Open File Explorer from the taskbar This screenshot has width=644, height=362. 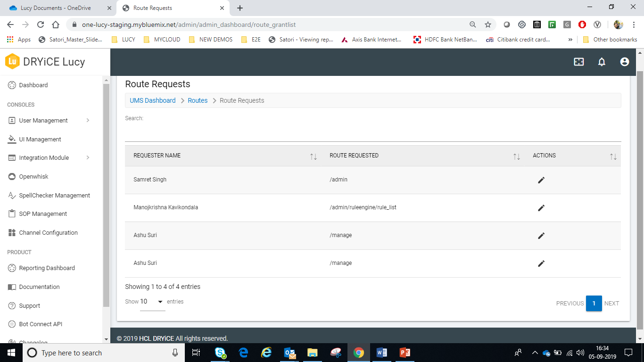pyautogui.click(x=313, y=353)
